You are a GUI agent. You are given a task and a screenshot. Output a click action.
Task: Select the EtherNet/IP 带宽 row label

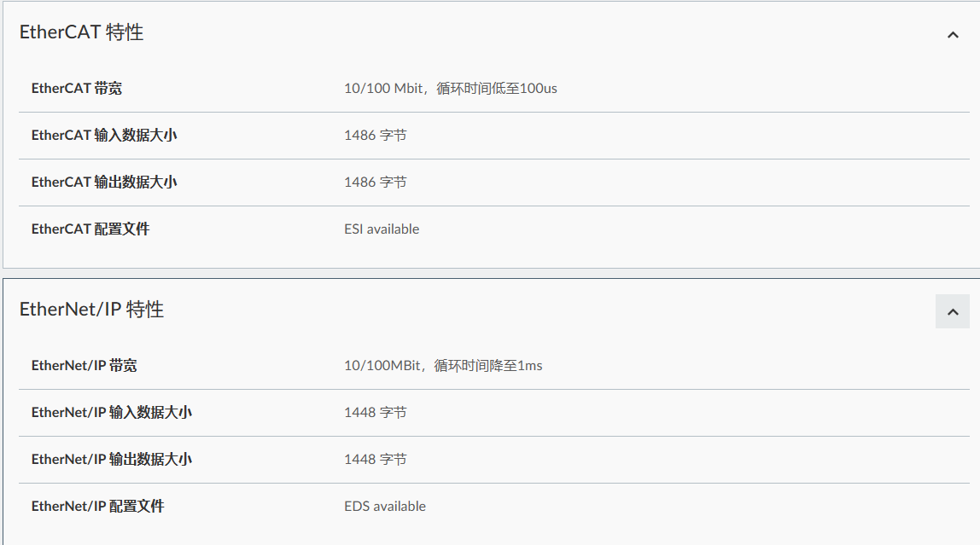85,366
